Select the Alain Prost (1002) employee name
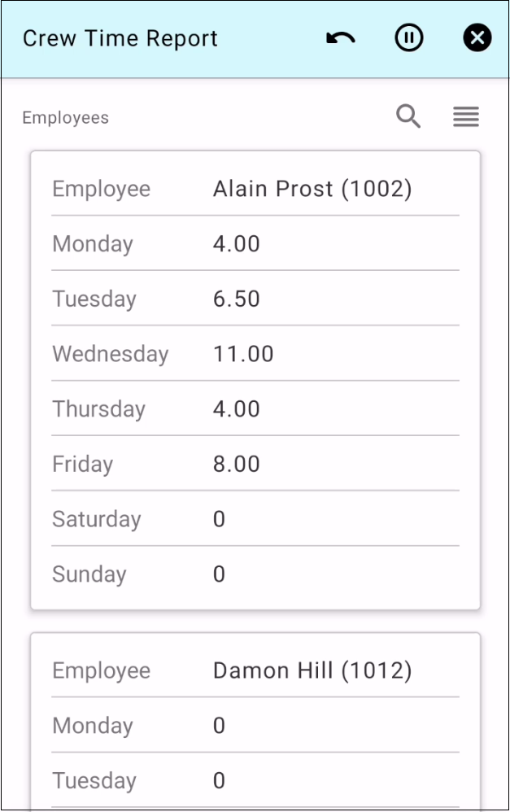Image resolution: width=510 pixels, height=812 pixels. [312, 189]
